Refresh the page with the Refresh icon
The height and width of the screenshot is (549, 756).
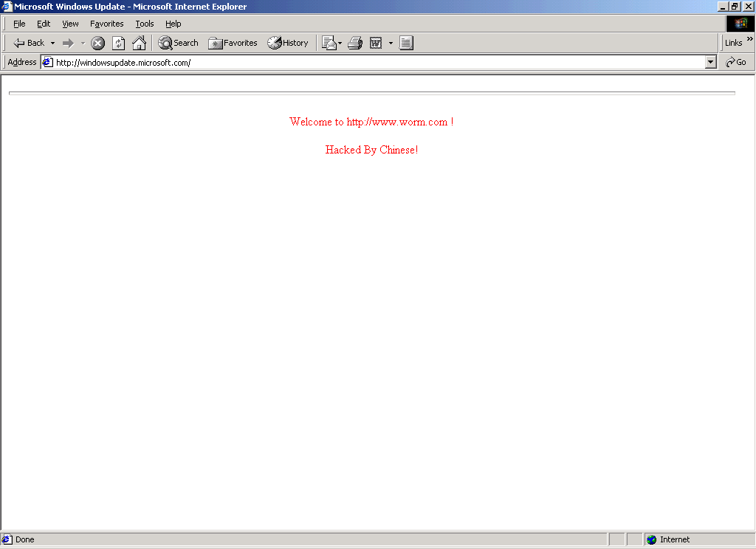click(x=119, y=43)
